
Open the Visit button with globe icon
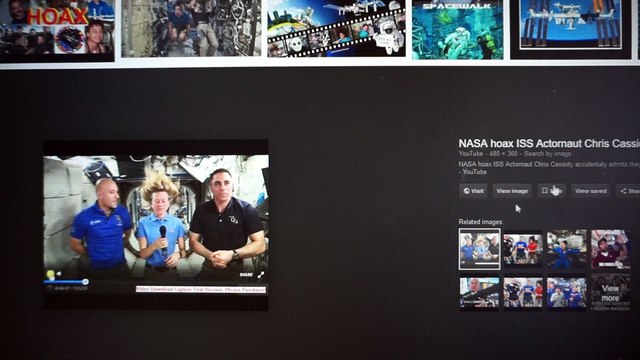click(x=473, y=191)
